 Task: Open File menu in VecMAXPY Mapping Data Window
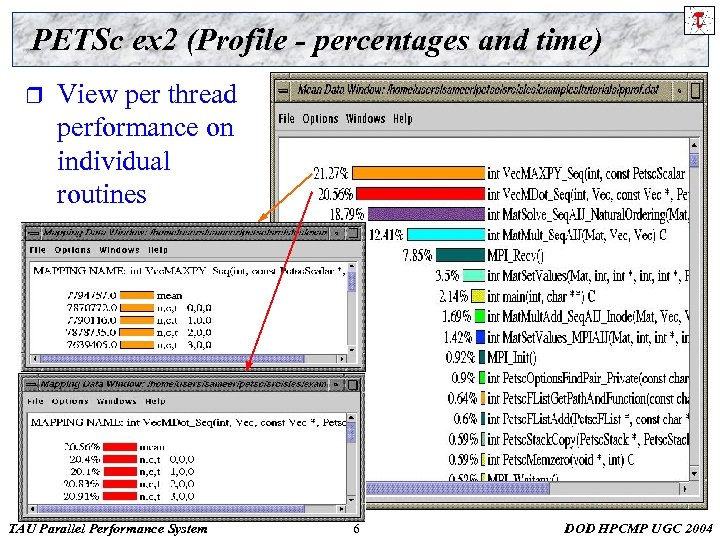(x=38, y=250)
